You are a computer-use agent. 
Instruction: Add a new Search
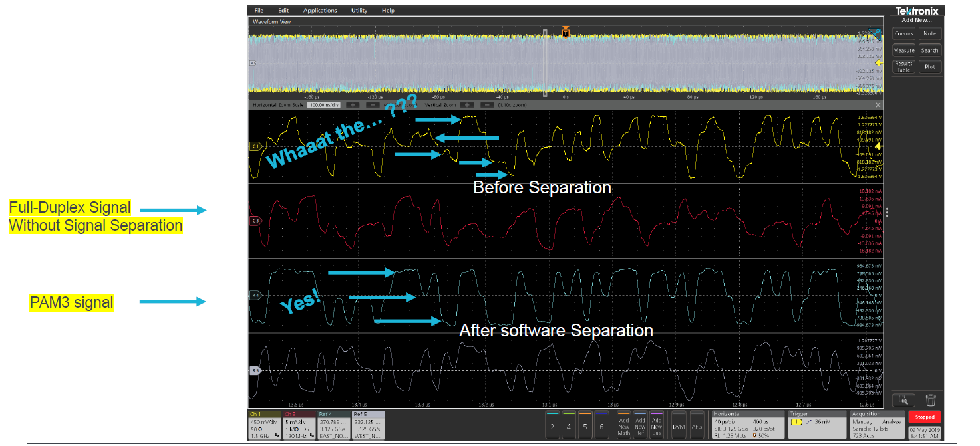929,50
